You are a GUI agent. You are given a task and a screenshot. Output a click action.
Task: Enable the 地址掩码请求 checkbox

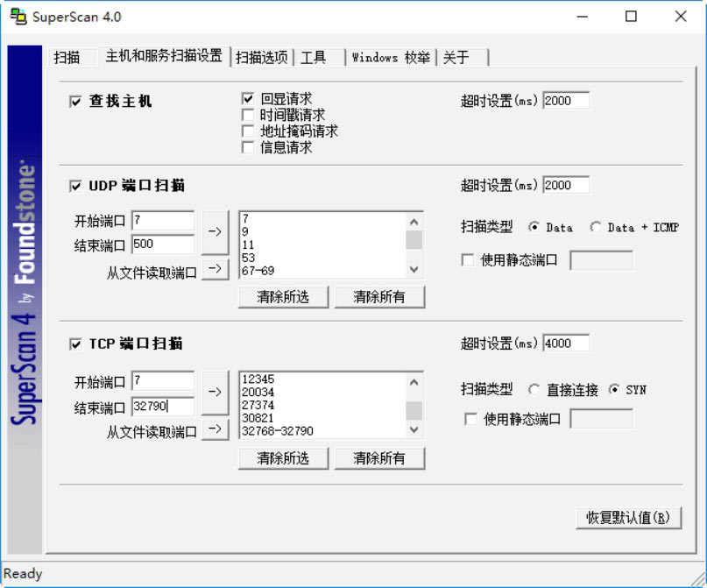tap(248, 131)
